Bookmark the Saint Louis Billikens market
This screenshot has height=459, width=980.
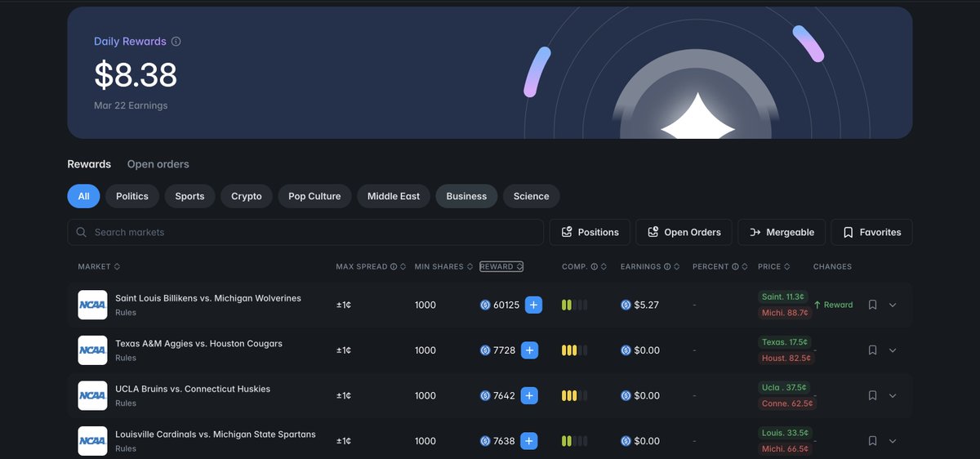[872, 305]
